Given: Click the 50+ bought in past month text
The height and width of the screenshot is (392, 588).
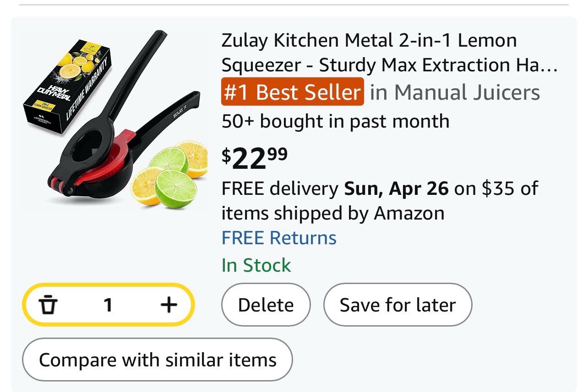Looking at the screenshot, I should click(335, 121).
